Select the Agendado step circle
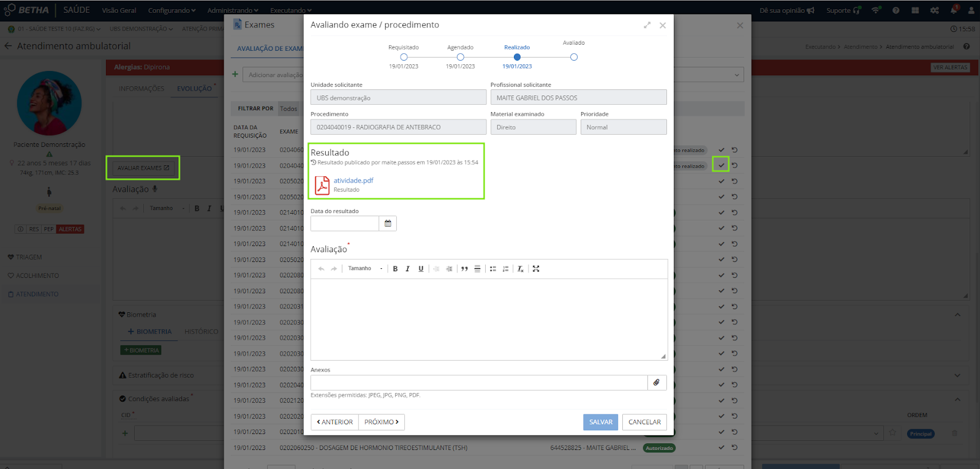Viewport: 980px width, 469px height. click(x=461, y=57)
